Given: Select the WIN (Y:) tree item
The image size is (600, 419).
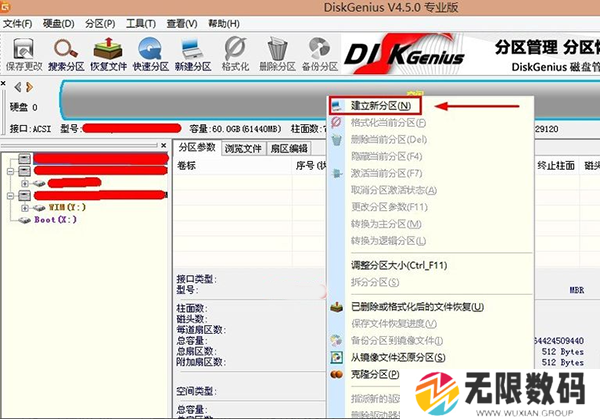Looking at the screenshot, I should click(x=67, y=207).
